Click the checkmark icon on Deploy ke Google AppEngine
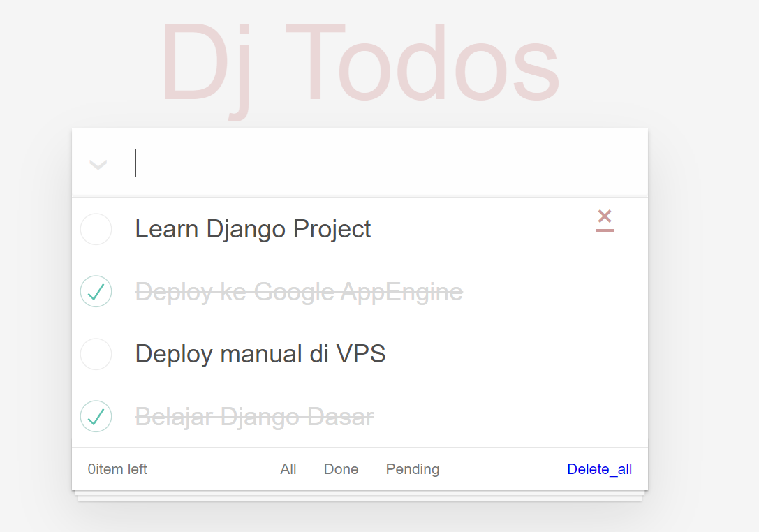 coord(96,291)
